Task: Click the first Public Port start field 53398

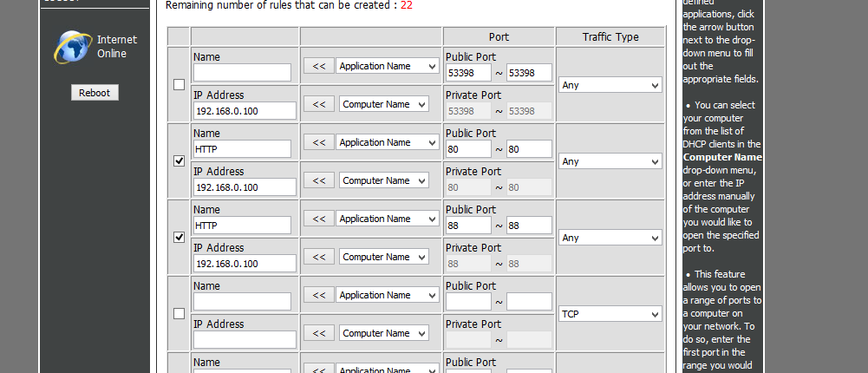Action: pyautogui.click(x=468, y=73)
